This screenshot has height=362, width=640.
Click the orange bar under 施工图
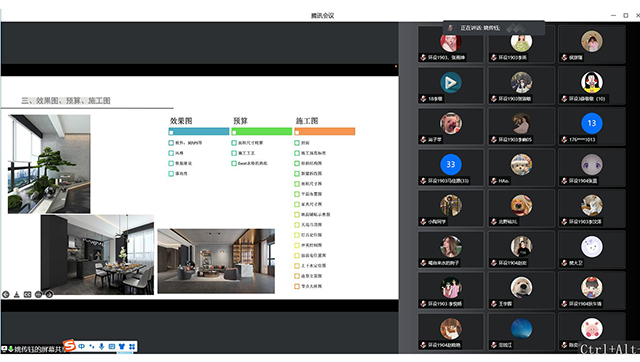(x=324, y=131)
